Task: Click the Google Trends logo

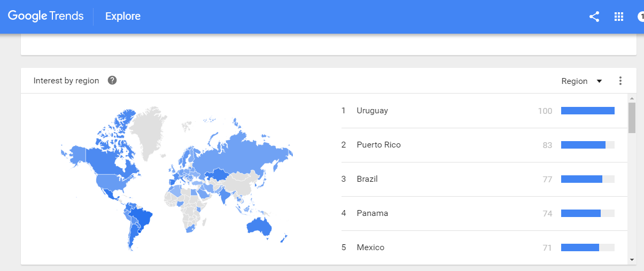Action: click(45, 16)
